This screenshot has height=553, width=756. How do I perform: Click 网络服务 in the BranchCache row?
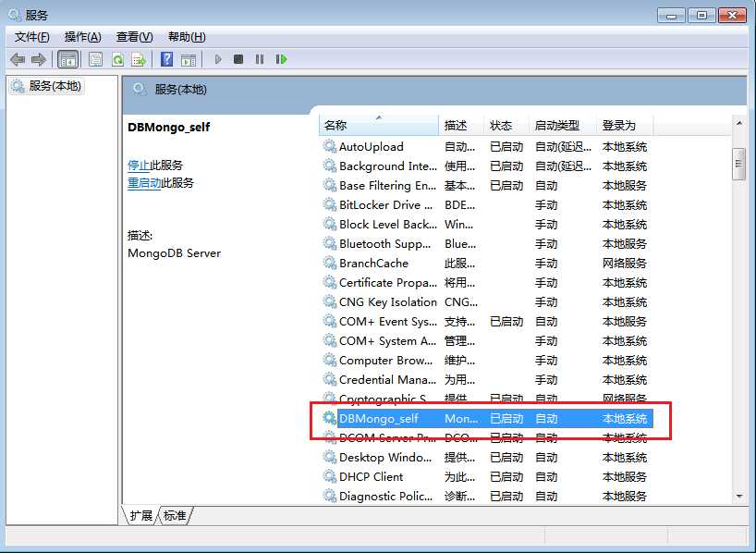click(x=624, y=263)
